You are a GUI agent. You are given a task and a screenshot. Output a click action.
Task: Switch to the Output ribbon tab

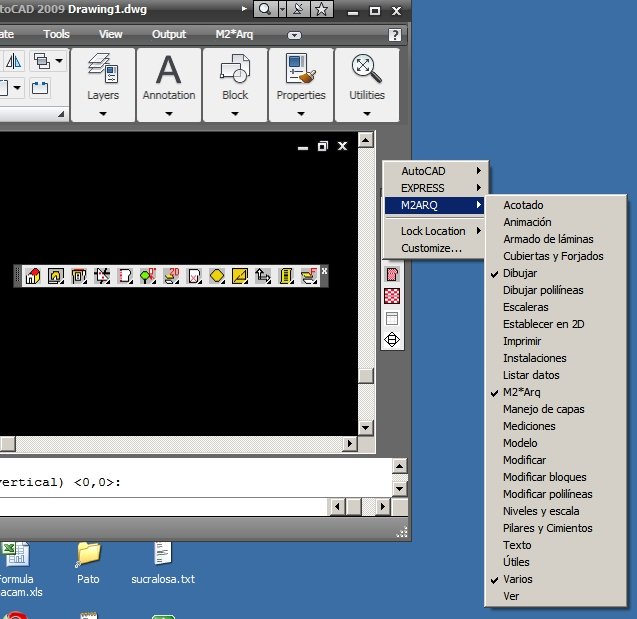tap(169, 34)
